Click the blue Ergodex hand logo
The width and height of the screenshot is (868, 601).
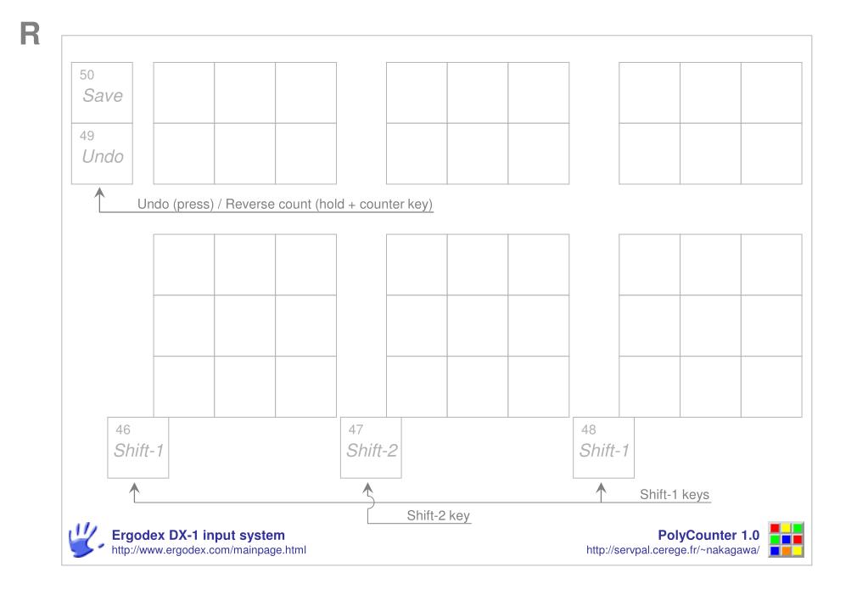pyautogui.click(x=86, y=539)
